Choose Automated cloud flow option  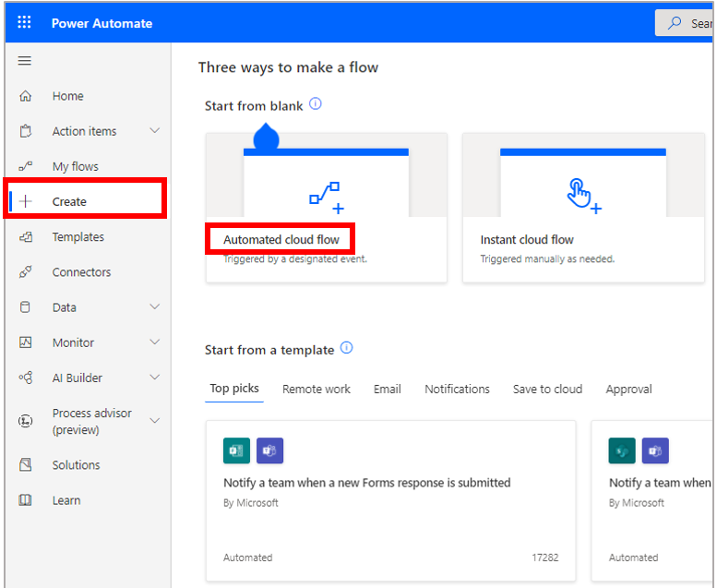[x=327, y=208]
